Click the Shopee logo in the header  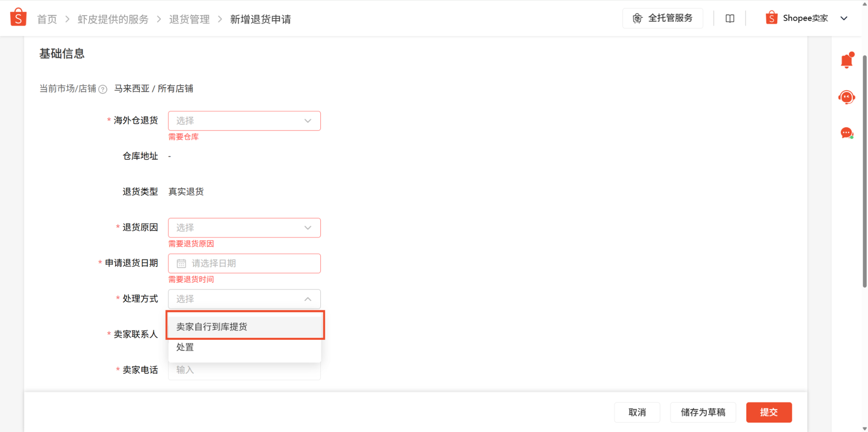tap(18, 17)
